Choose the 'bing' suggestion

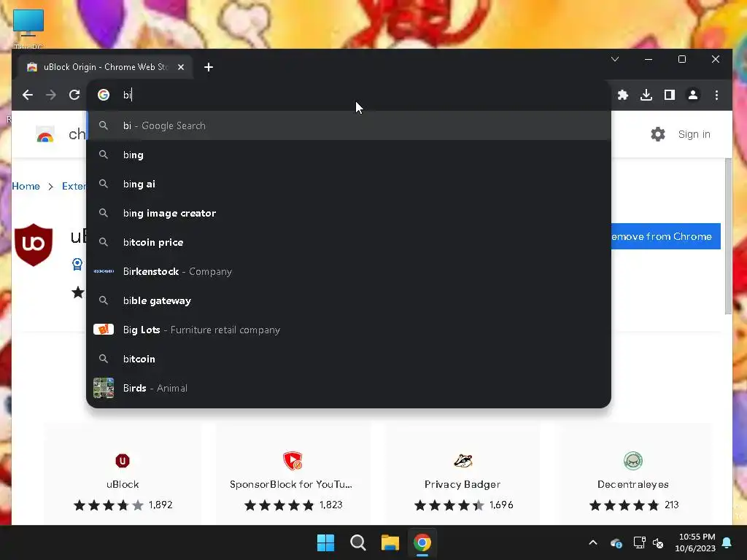(x=349, y=155)
